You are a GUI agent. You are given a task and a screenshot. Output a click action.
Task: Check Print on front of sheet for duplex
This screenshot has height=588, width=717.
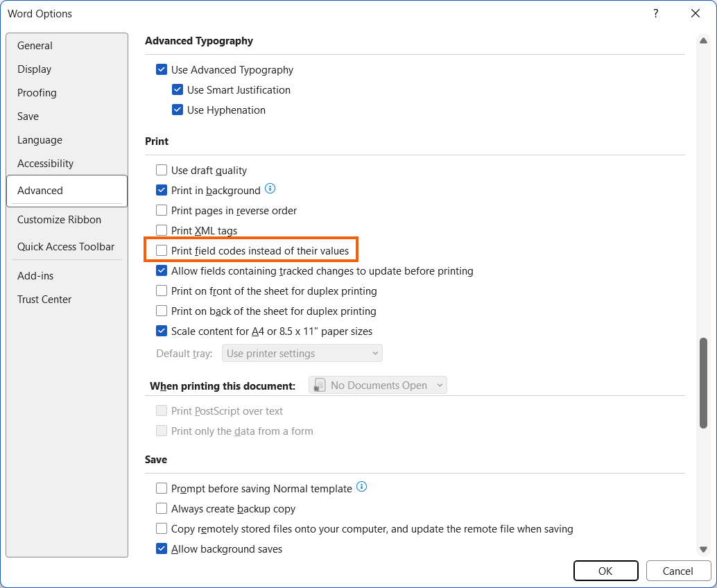162,291
